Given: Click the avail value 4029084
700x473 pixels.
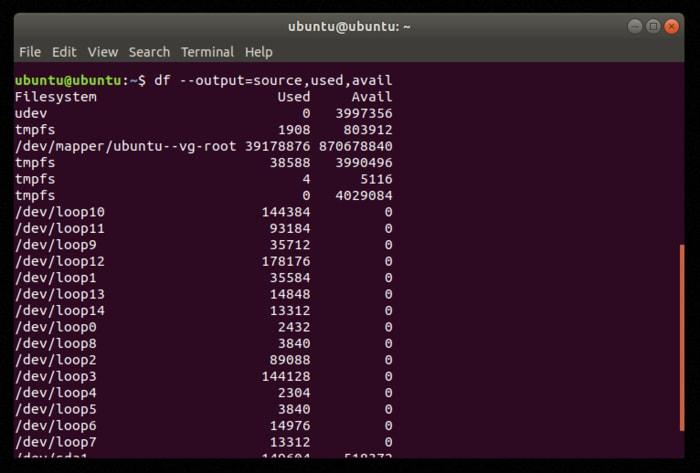Looking at the screenshot, I should pos(364,195).
